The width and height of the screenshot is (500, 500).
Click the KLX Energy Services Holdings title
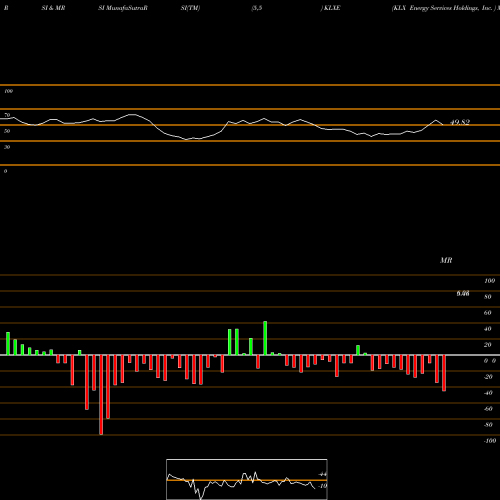[x=443, y=8]
